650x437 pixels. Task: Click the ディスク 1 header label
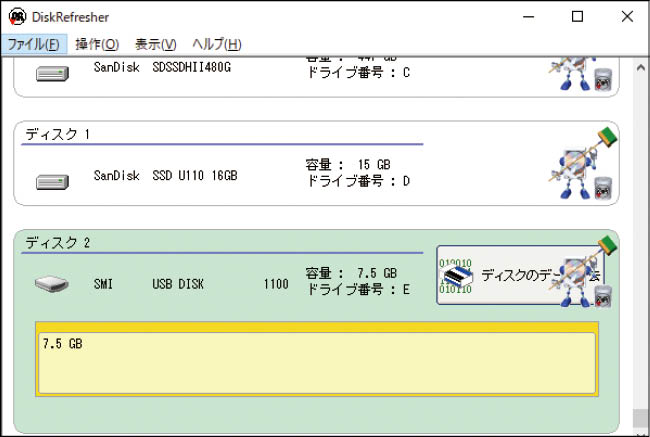tap(58, 133)
